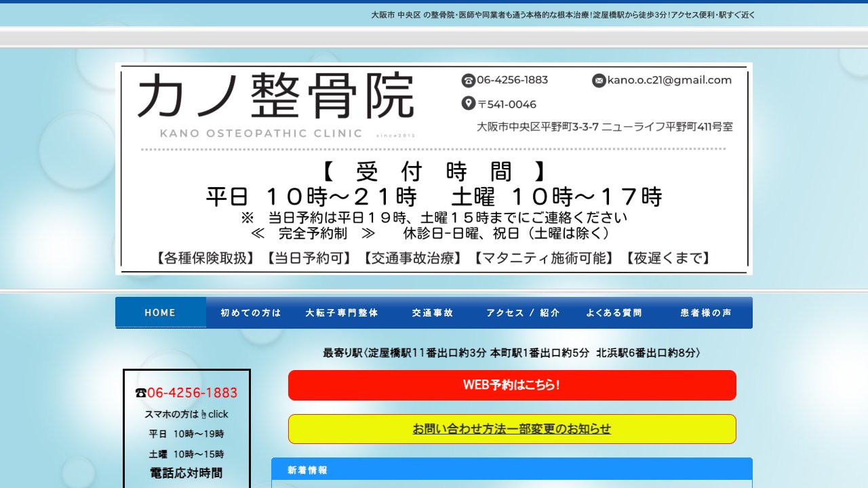Click the kano.o.c21@gmail.com email address
Screen dimensions: 868x488
click(670, 80)
